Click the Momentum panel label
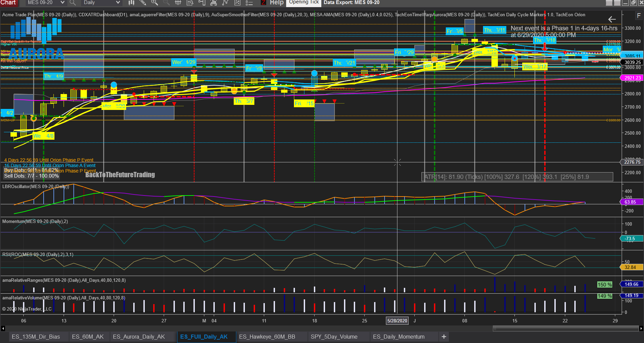 pyautogui.click(x=35, y=221)
